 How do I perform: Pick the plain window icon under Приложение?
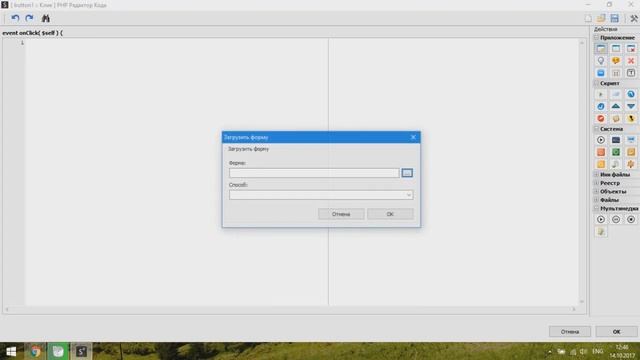click(616, 49)
